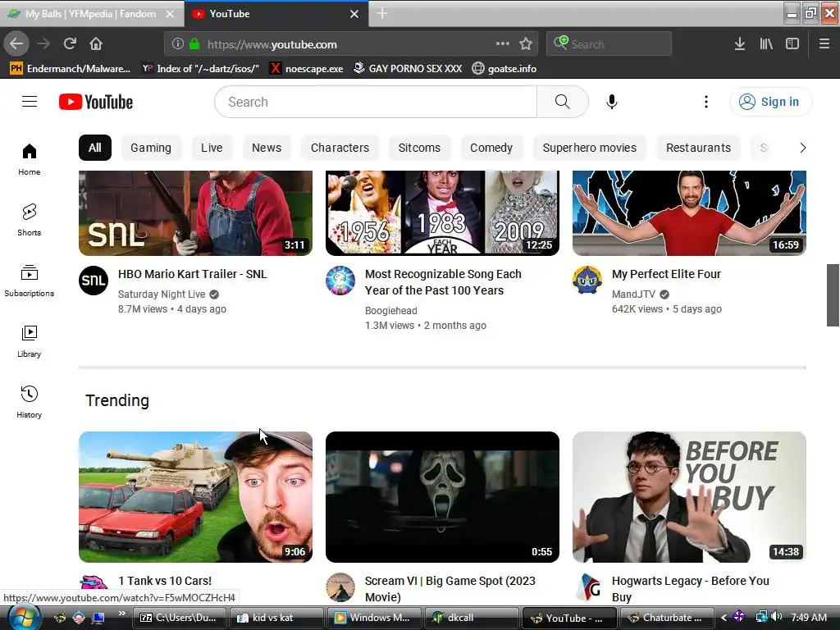Select the All category chip
The image size is (840, 630).
click(x=95, y=148)
